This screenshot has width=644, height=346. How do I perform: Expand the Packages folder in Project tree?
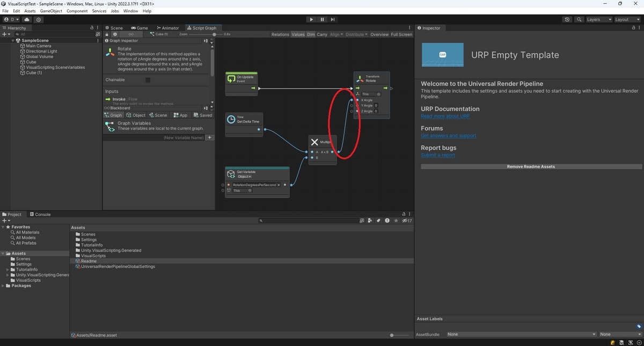3,285
